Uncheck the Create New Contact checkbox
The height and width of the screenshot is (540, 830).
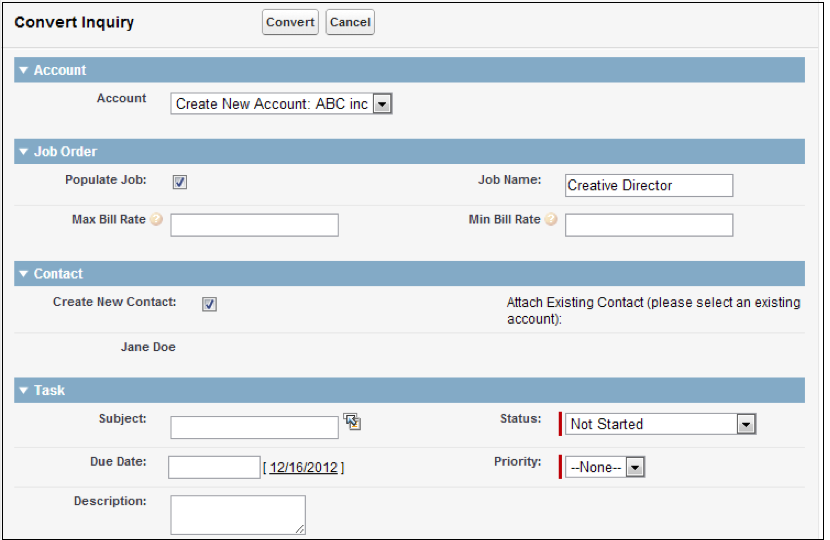click(209, 304)
